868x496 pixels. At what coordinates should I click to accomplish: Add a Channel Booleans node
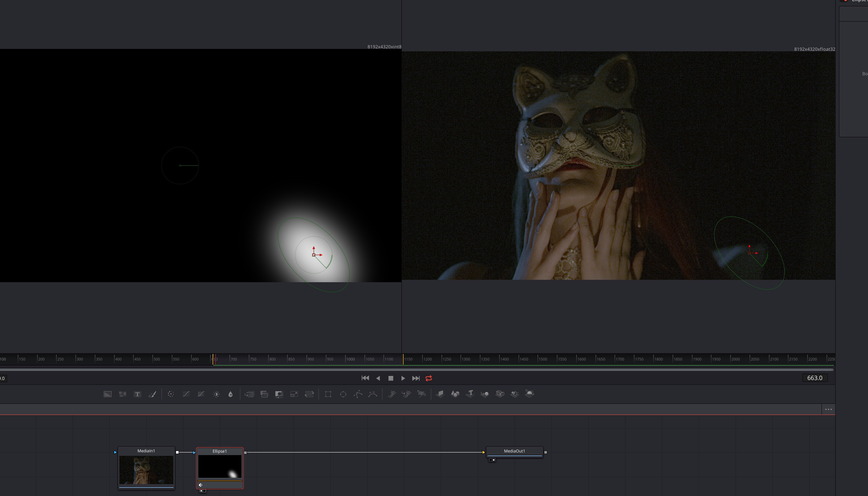click(x=264, y=394)
